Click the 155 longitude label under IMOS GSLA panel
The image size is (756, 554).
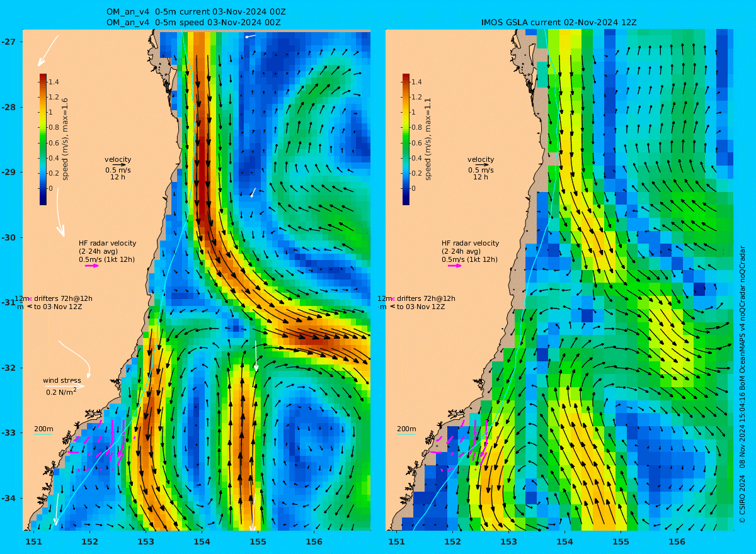click(621, 541)
